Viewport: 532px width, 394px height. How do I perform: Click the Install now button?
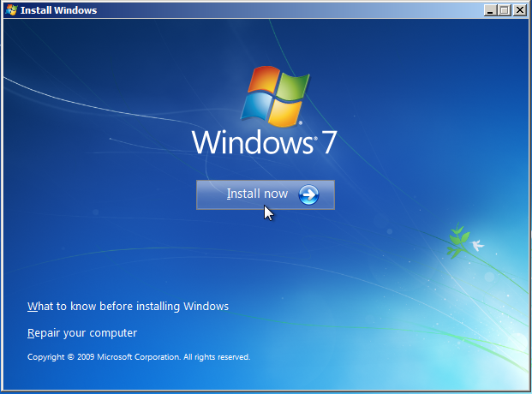tap(266, 194)
